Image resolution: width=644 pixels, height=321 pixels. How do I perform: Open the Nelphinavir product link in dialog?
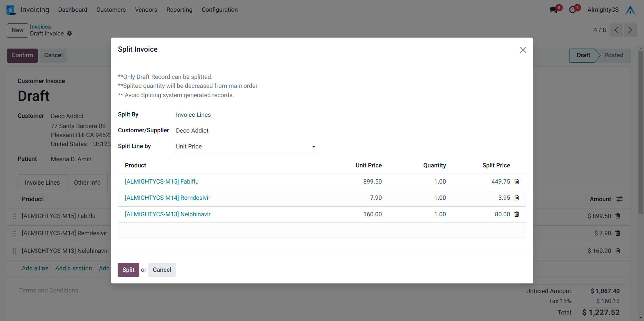point(167,214)
